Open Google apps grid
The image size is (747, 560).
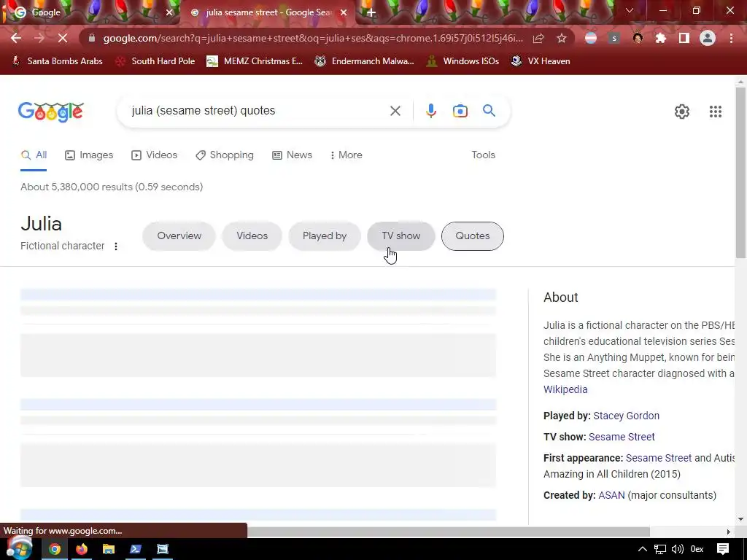click(x=715, y=112)
